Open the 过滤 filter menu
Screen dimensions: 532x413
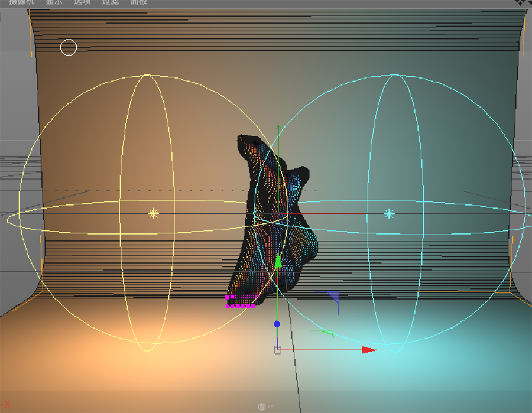tap(110, 3)
